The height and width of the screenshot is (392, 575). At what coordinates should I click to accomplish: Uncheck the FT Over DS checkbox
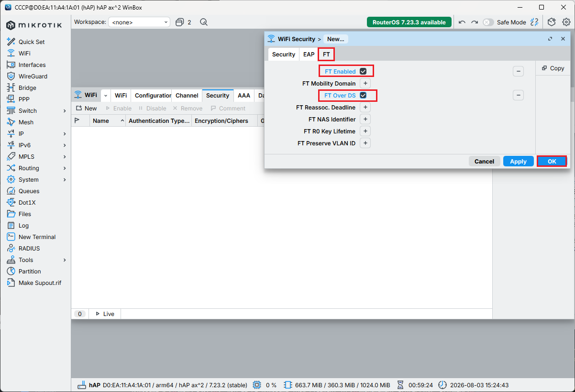(x=363, y=95)
